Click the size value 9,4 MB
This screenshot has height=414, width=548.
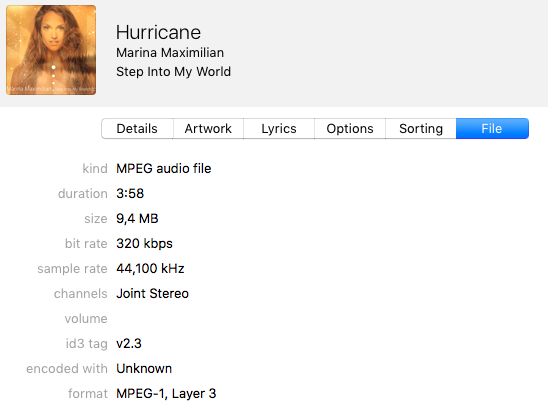[x=137, y=219]
